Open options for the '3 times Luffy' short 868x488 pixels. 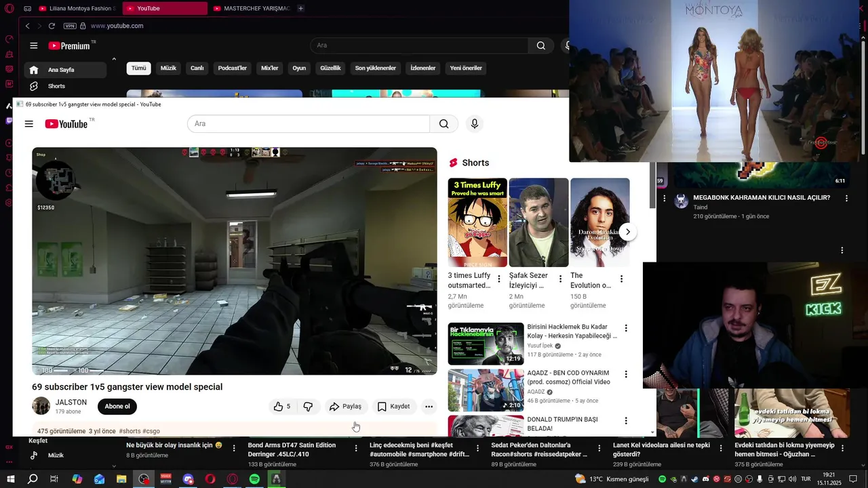(499, 279)
